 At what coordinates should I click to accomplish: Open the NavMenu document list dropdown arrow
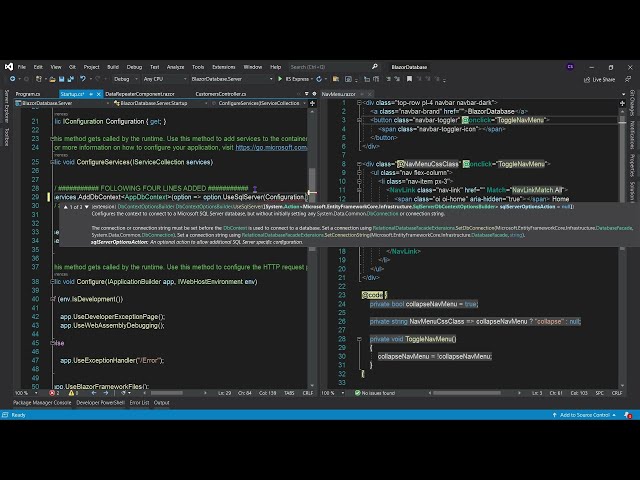(623, 94)
